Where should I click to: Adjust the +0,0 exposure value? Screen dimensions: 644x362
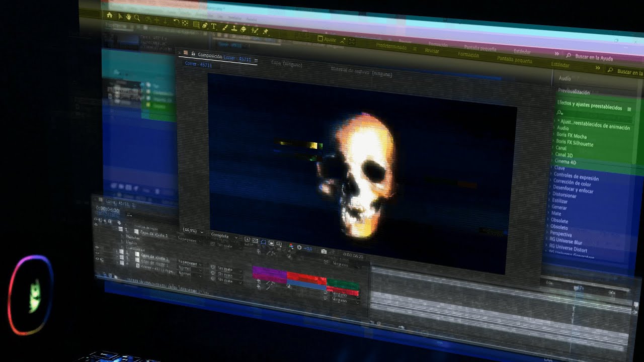click(x=308, y=249)
